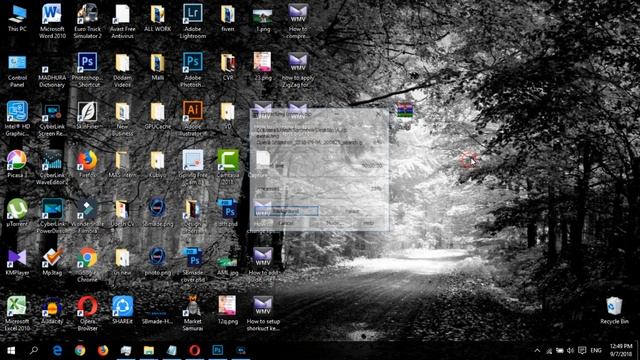This screenshot has width=640, height=360.
Task: Select the 23.png image file
Action: click(263, 67)
